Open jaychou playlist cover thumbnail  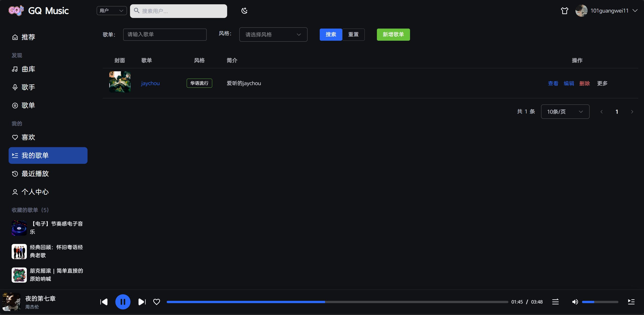click(120, 82)
